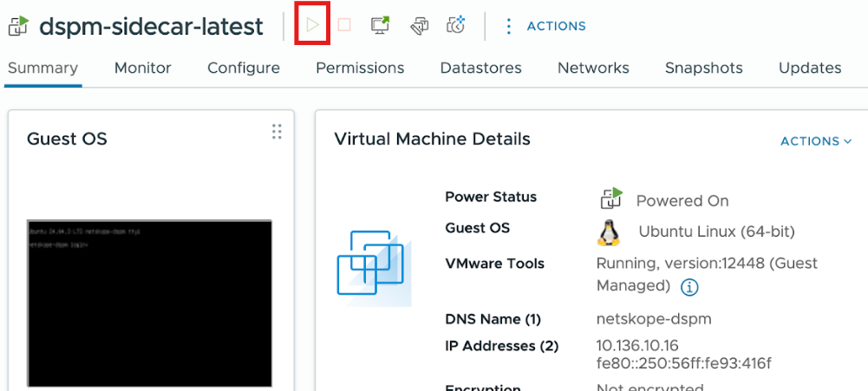Open the Updates tab
The image size is (868, 391).
810,68
